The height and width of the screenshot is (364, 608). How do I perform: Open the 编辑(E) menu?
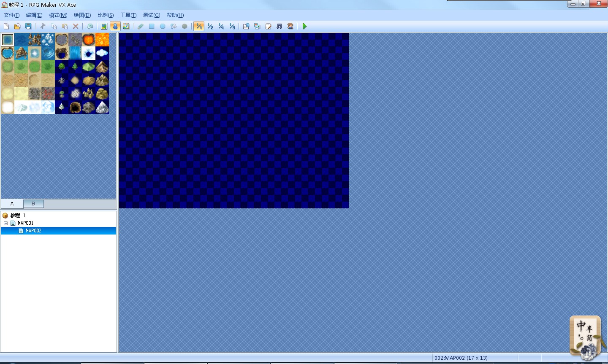click(x=34, y=15)
